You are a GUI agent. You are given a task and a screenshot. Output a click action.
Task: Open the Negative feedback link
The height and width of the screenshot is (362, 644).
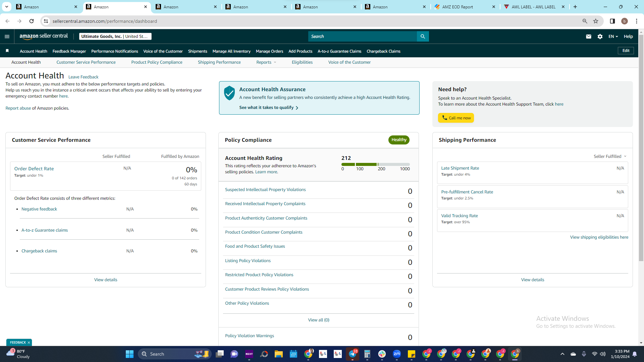coord(39,209)
